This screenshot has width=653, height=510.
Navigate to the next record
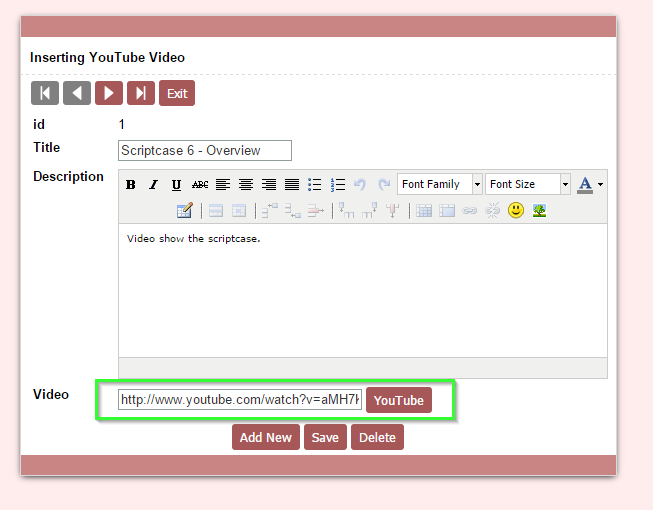point(109,93)
